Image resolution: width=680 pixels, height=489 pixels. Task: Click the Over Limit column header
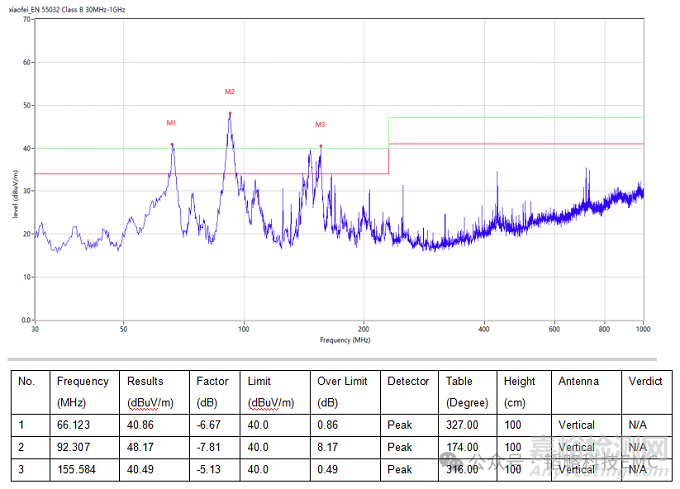(x=342, y=381)
